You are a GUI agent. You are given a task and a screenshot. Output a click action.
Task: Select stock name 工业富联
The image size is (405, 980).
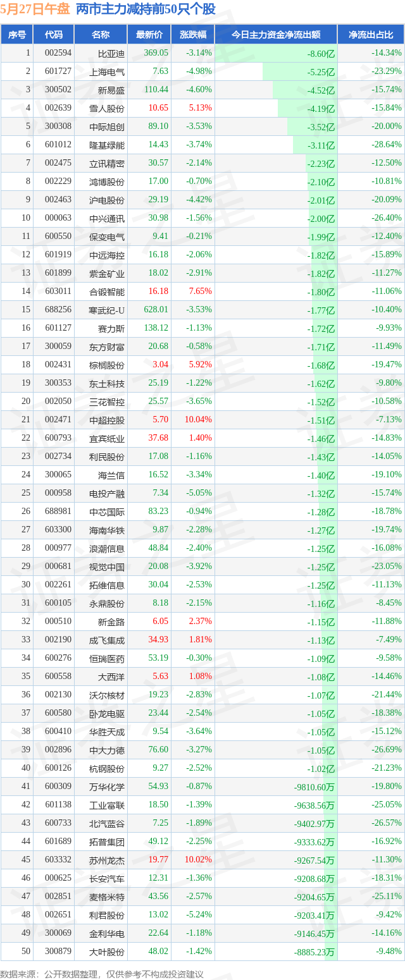coord(107,805)
